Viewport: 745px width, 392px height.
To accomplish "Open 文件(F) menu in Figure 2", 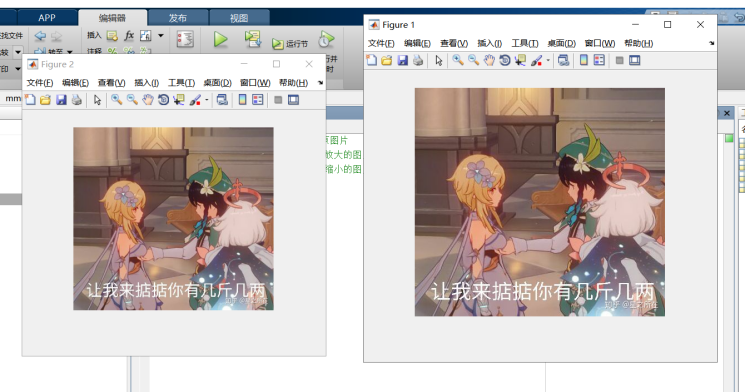I will tap(39, 83).
